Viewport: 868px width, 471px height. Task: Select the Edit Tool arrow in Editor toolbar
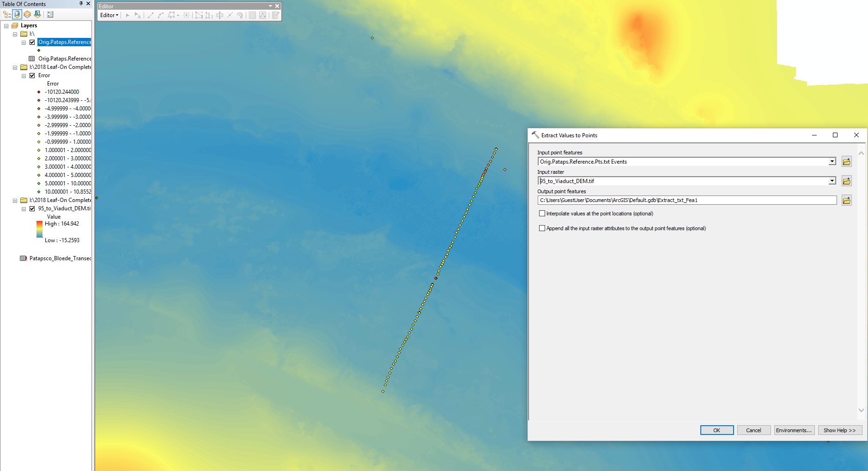127,15
